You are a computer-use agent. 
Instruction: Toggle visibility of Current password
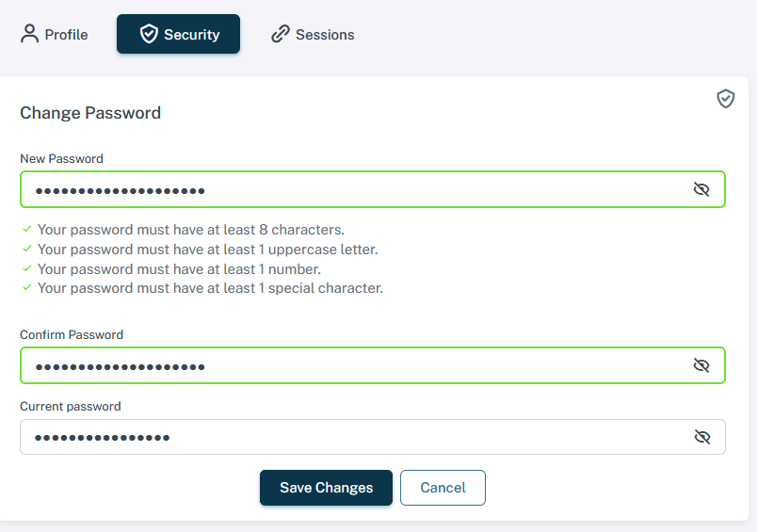tap(702, 437)
